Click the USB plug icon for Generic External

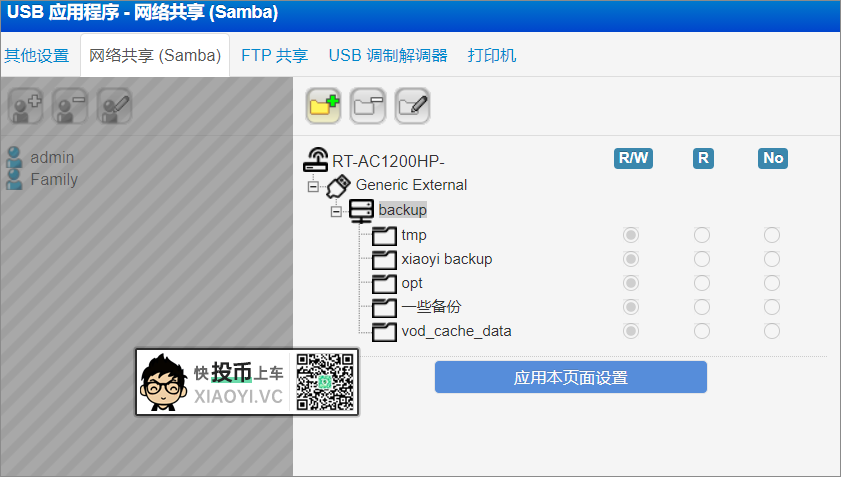(x=338, y=186)
